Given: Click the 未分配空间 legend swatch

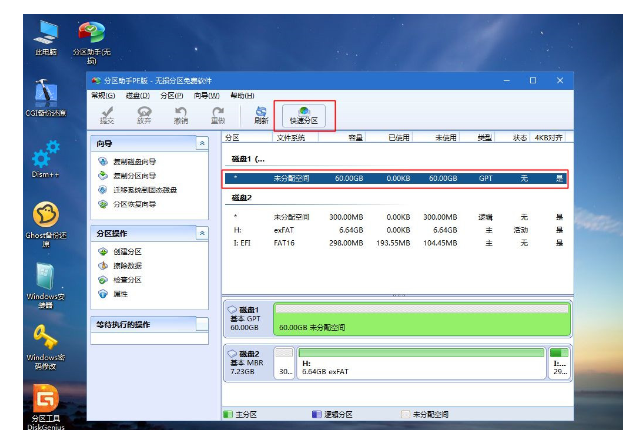Looking at the screenshot, I should 405,414.
